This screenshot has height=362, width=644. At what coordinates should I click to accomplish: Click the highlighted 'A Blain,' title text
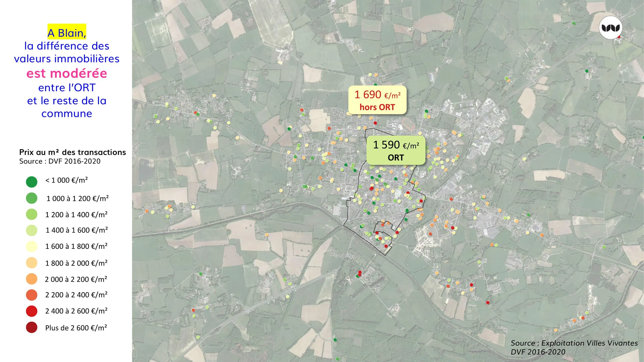[x=67, y=33]
